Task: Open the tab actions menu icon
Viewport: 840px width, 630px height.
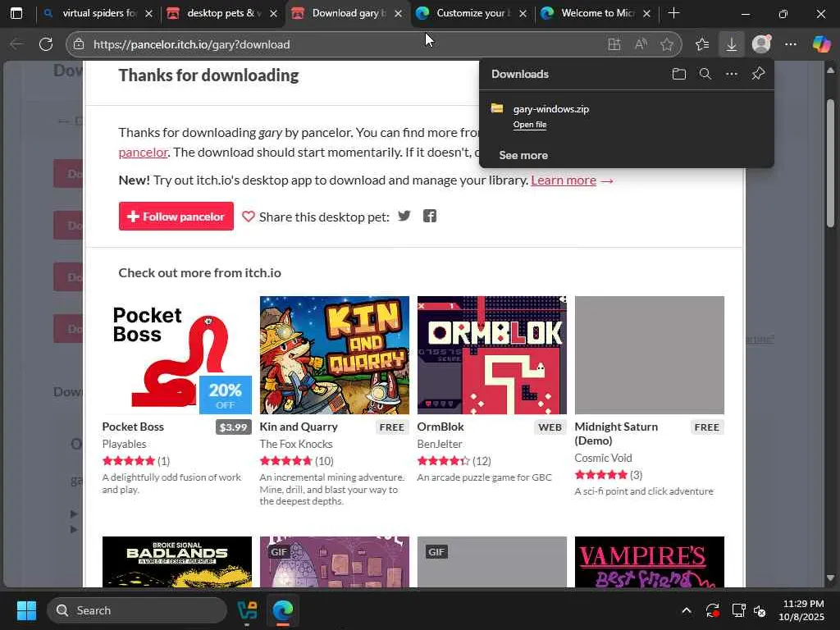Action: coord(16,13)
